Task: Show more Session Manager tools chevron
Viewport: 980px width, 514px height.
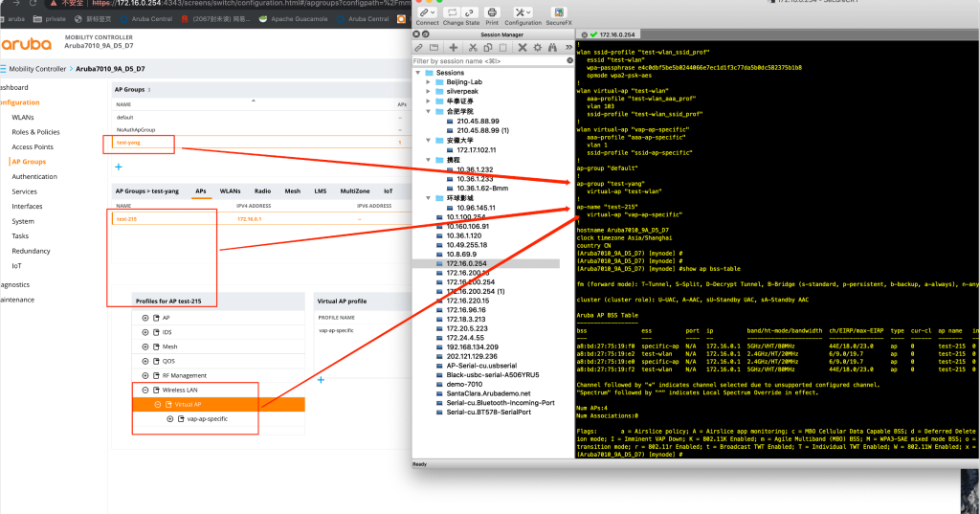Action: (568, 48)
